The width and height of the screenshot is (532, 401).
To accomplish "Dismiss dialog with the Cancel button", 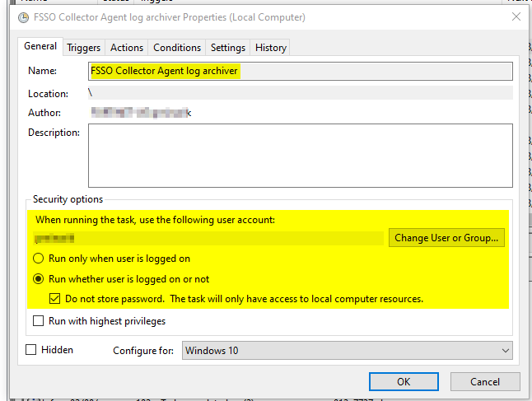I will click(x=485, y=382).
